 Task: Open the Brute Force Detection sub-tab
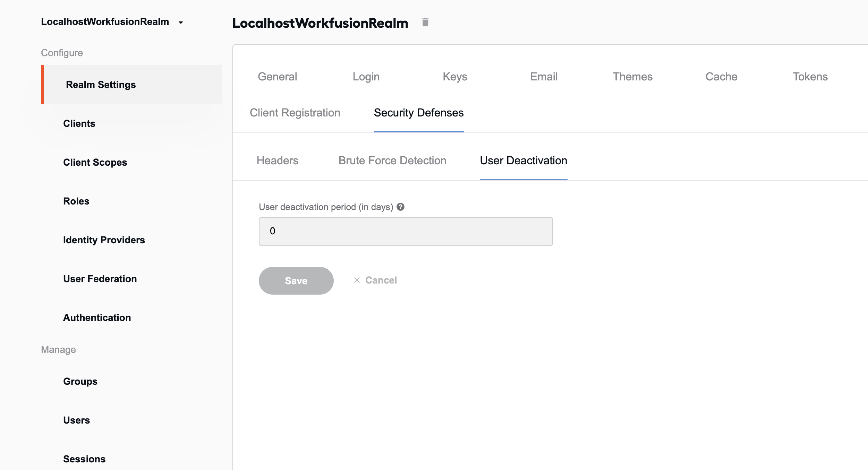click(392, 160)
